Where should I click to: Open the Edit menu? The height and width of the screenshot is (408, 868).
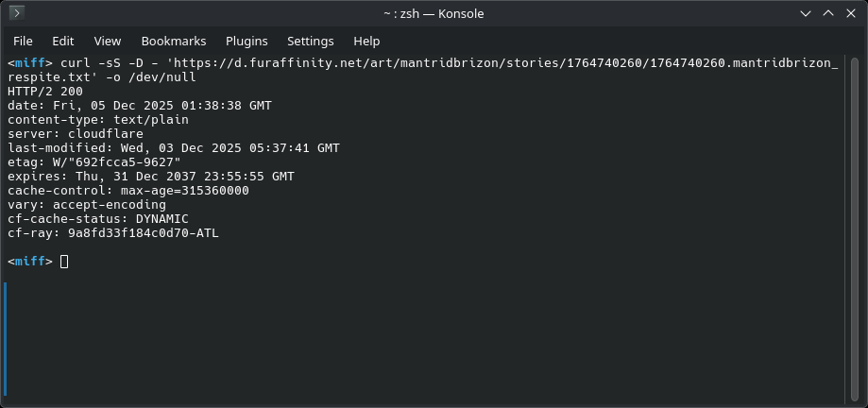[63, 41]
